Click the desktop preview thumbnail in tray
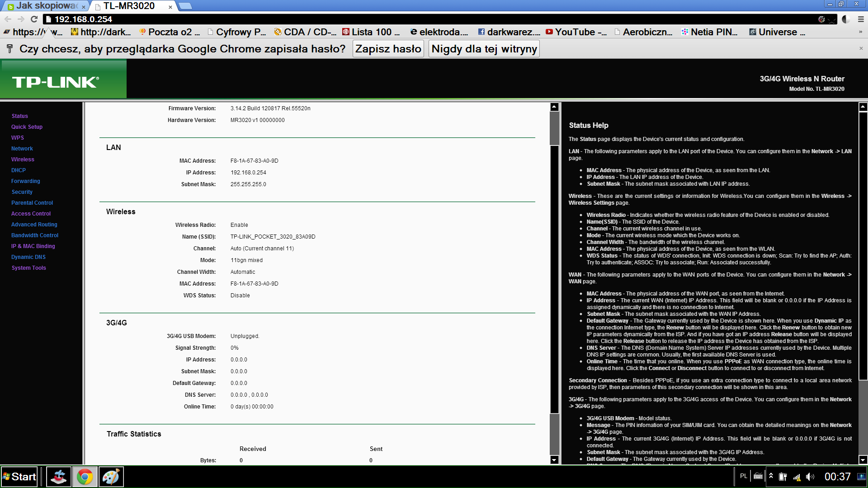Viewport: 868px width, 488px height. click(862, 477)
